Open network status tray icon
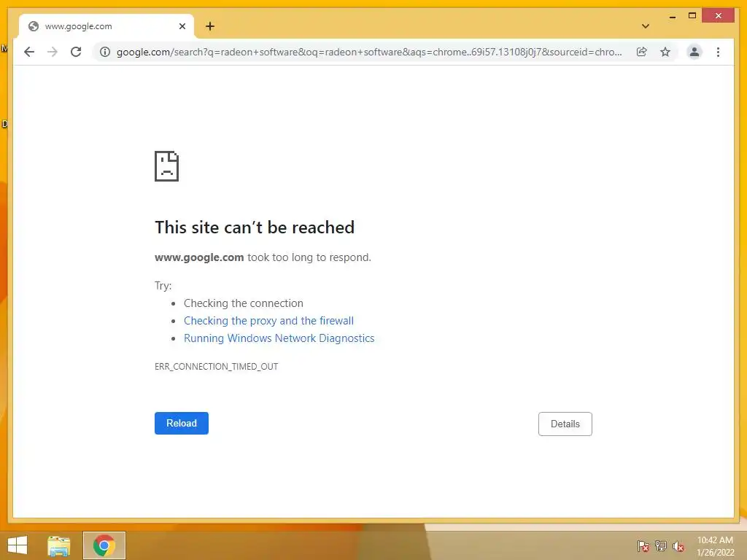The image size is (747, 560). pos(661,546)
